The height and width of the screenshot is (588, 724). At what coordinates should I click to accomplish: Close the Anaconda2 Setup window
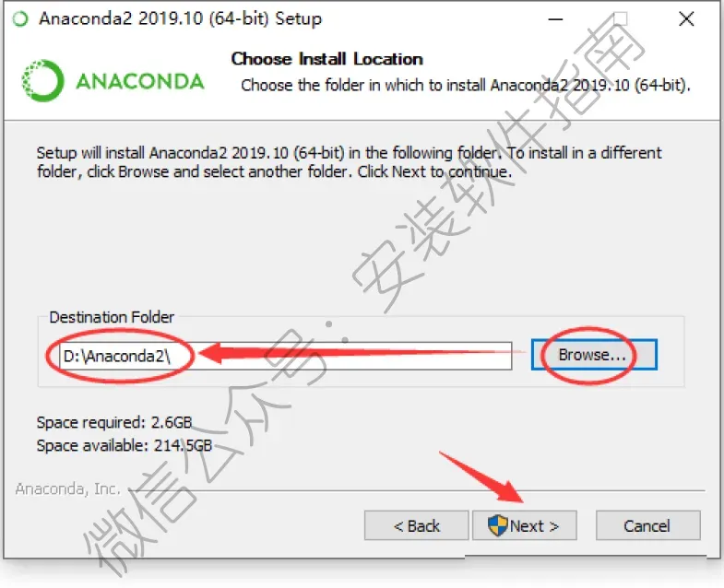coord(686,19)
